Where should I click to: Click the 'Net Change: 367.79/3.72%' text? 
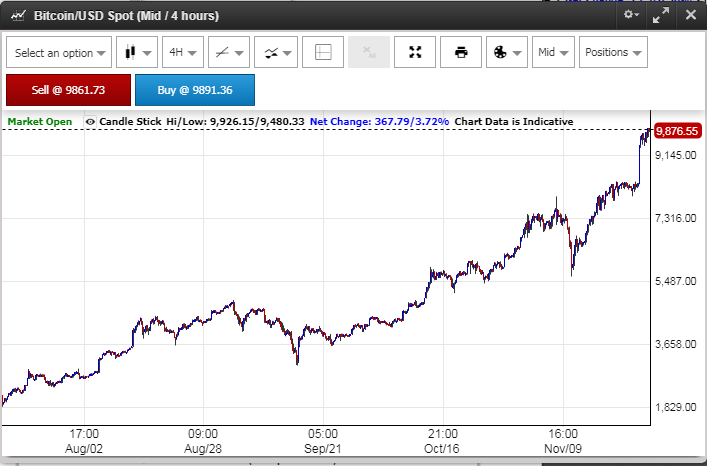(x=379, y=122)
